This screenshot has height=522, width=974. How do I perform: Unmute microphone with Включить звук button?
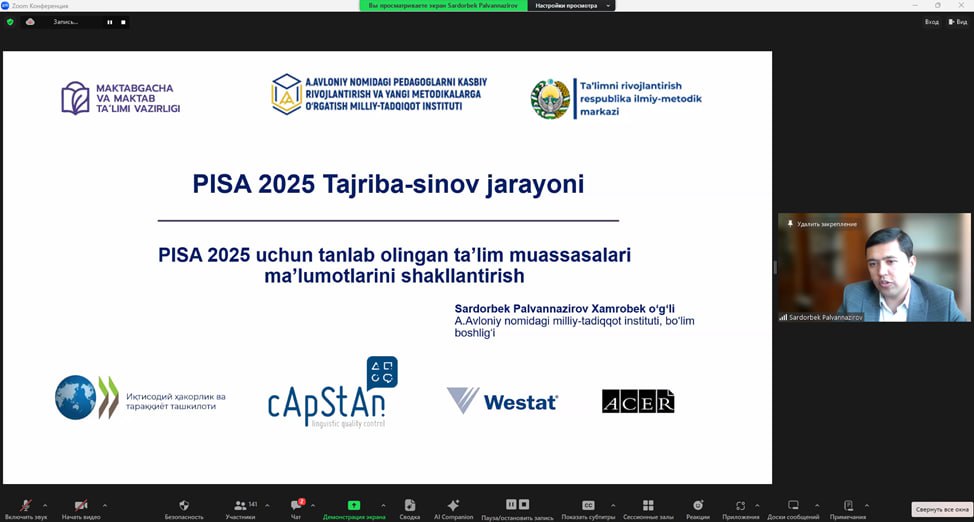(x=26, y=507)
